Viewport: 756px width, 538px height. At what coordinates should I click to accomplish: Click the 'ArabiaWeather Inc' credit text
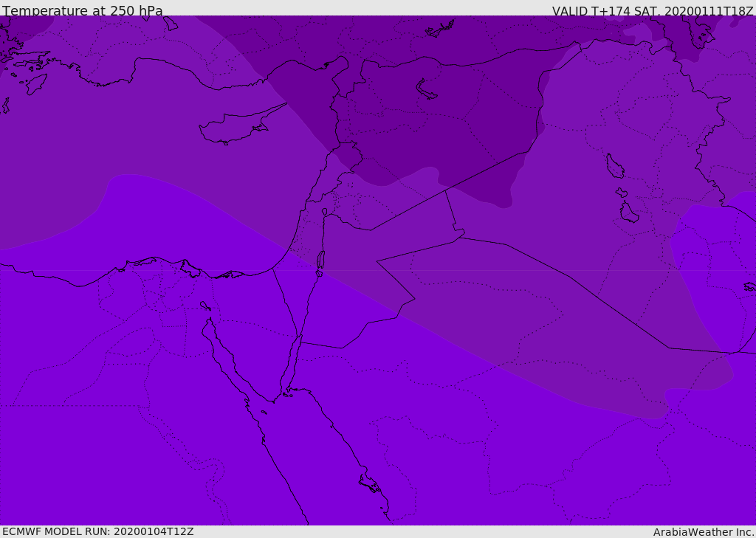pyautogui.click(x=704, y=532)
